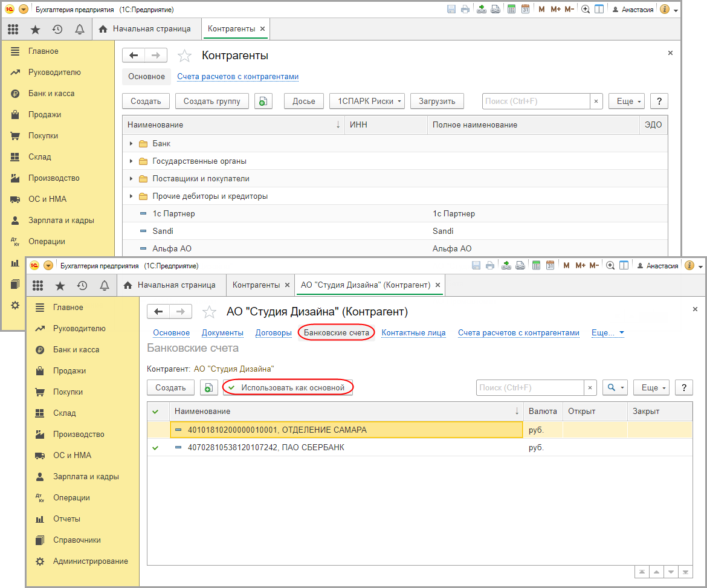The image size is (707, 588).
Task: Click Загрузить button
Action: pos(437,101)
